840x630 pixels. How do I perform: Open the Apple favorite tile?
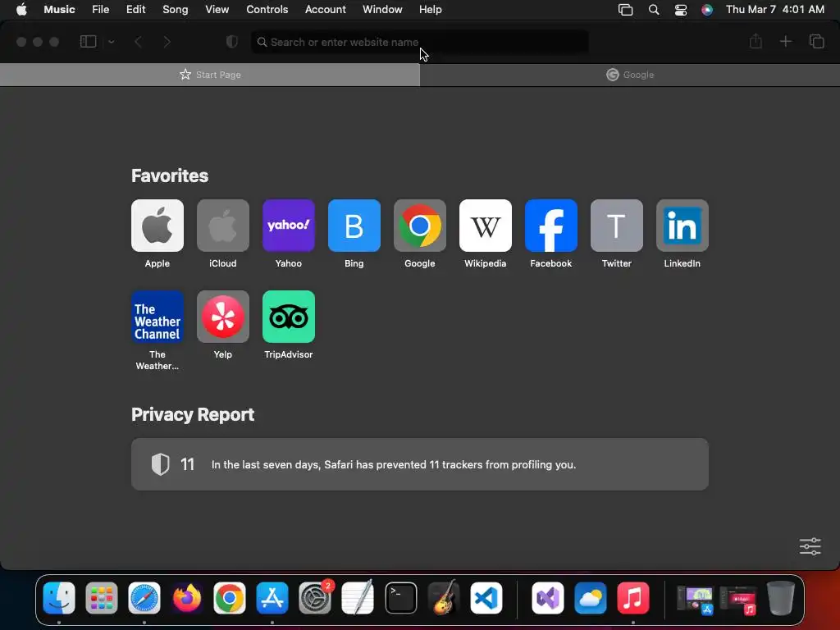click(x=157, y=226)
